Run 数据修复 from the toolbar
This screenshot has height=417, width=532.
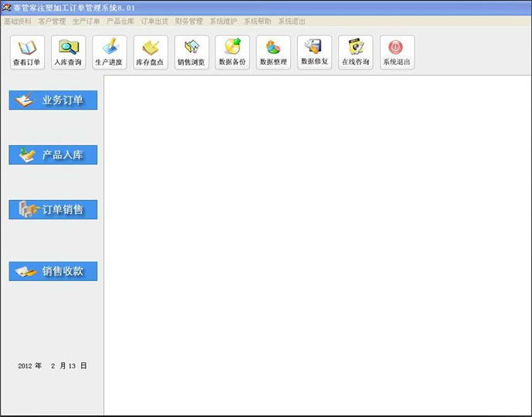point(314,53)
